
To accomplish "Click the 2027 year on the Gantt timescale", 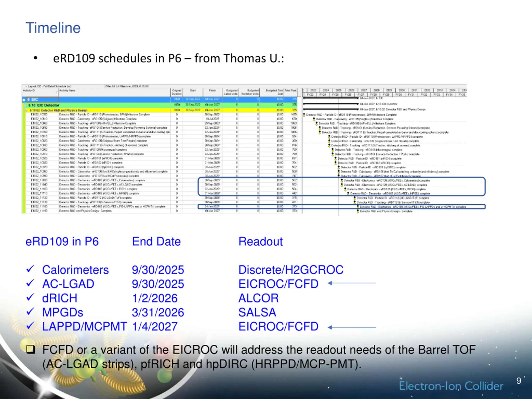I will 364,90.
